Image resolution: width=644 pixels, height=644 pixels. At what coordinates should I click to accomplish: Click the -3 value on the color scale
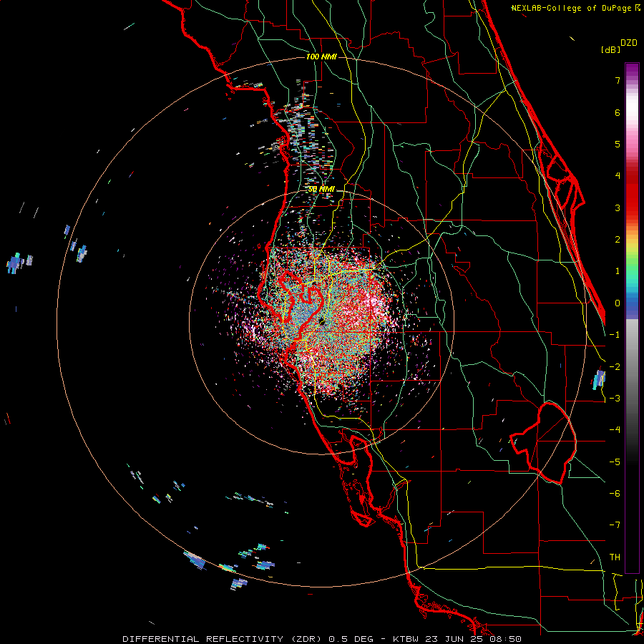pos(615,399)
